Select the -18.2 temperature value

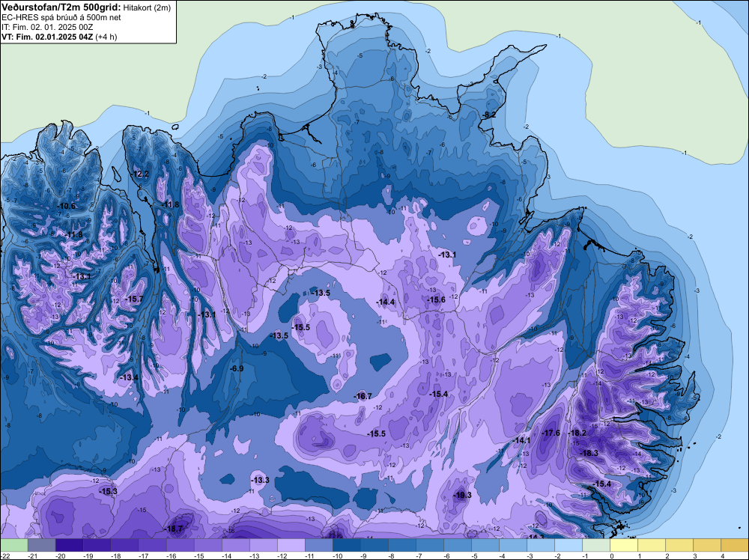[x=577, y=433]
